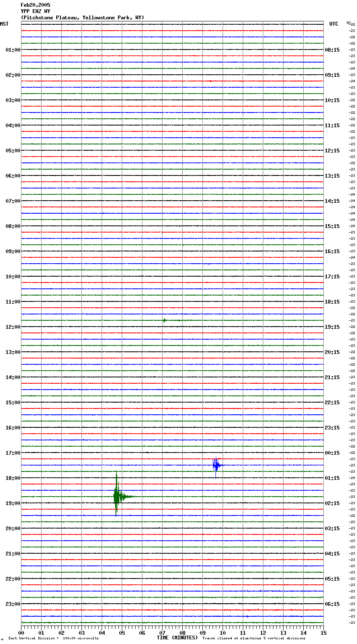Click the 11:15 UTC time label
The height and width of the screenshot is (644, 357).
pos(332,125)
